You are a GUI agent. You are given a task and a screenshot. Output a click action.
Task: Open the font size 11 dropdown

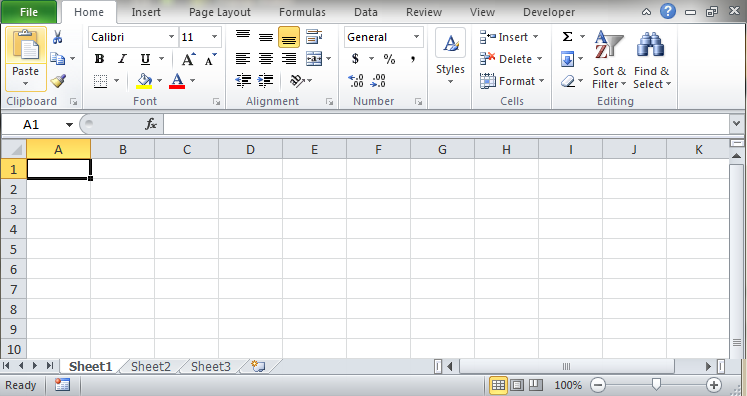coord(214,37)
